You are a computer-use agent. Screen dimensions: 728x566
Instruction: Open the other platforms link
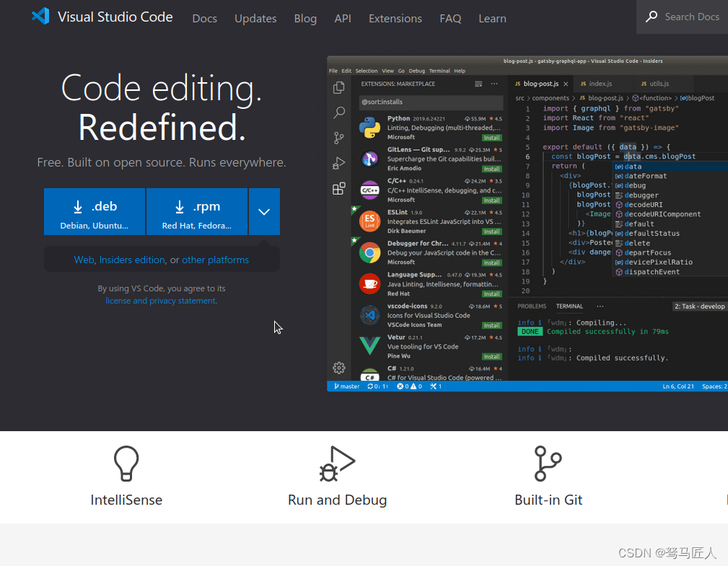(215, 260)
